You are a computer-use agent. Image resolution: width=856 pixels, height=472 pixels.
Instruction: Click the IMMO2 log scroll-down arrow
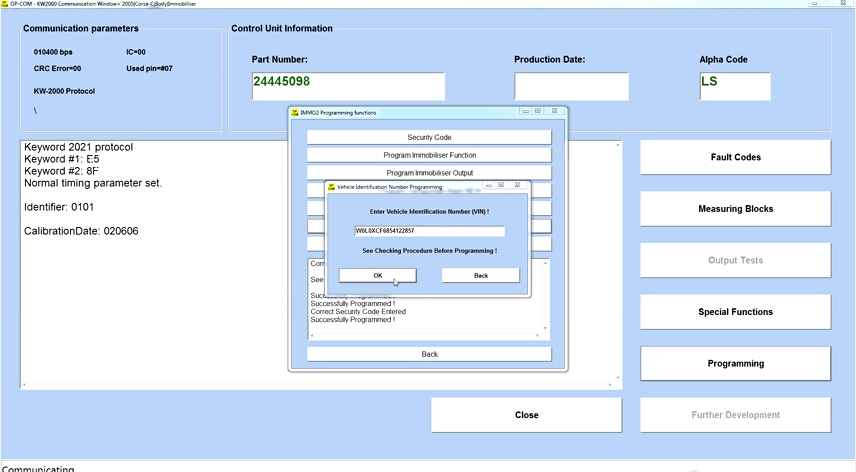point(545,328)
